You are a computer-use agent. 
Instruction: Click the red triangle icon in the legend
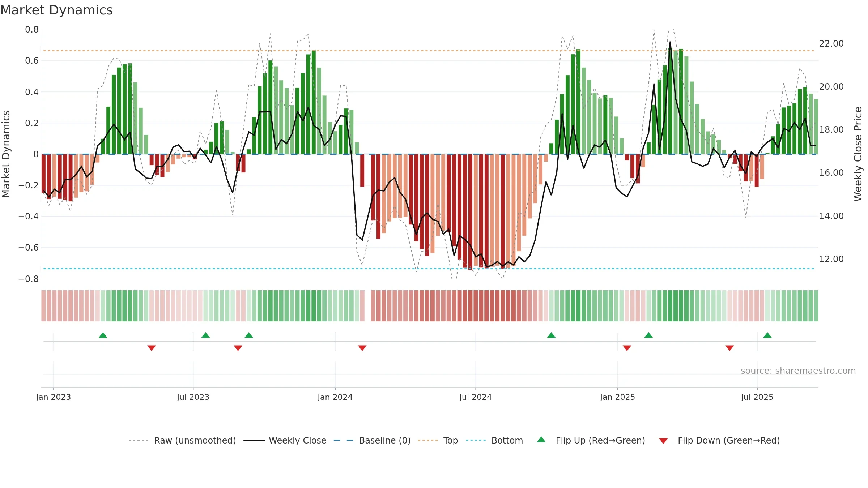tap(663, 441)
